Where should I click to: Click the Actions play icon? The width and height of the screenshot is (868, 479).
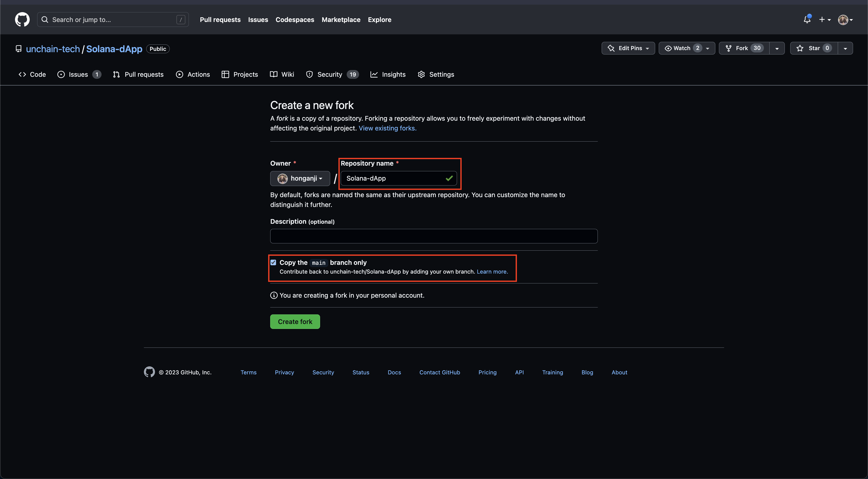tap(180, 74)
